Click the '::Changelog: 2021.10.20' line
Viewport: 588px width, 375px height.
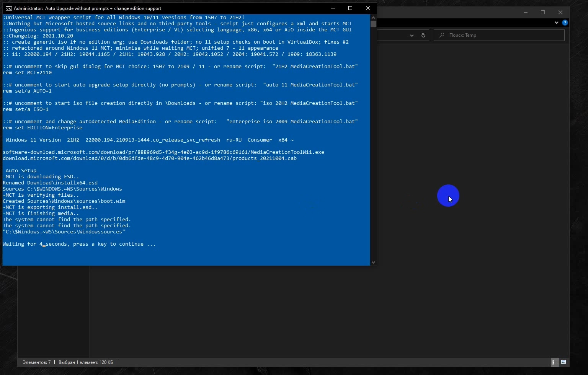38,36
